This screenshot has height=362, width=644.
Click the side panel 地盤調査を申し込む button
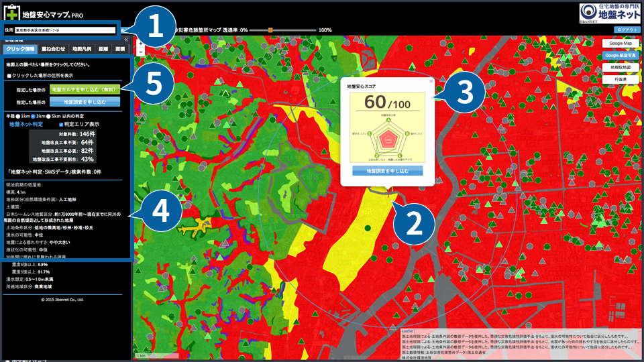click(x=85, y=102)
